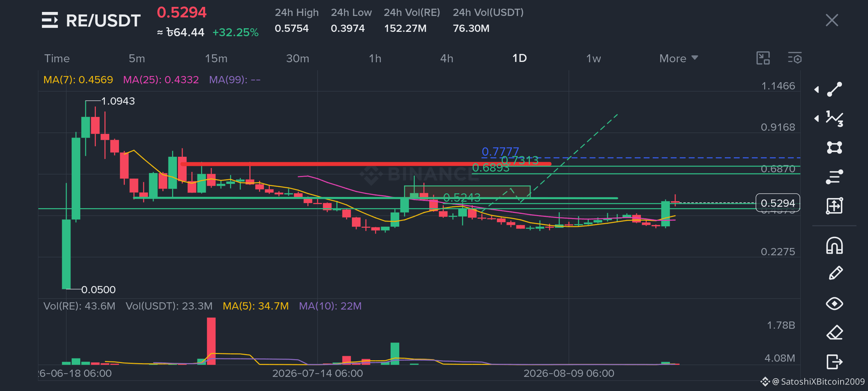This screenshot has height=391, width=868.
Task: Expand pattern tools submenu arrow
Action: 817,118
